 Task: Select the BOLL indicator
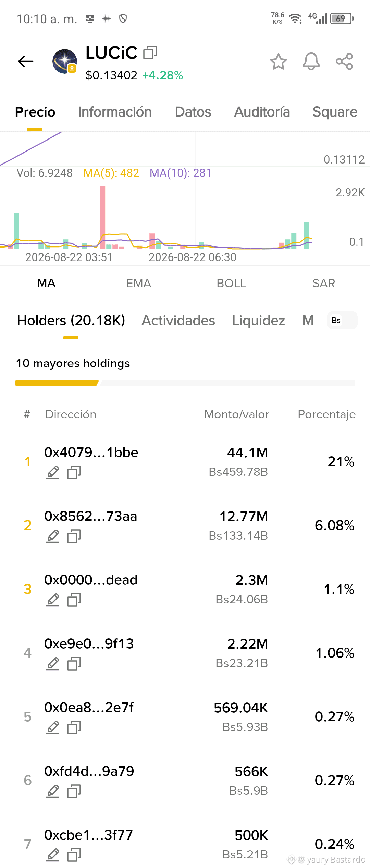pyautogui.click(x=231, y=284)
